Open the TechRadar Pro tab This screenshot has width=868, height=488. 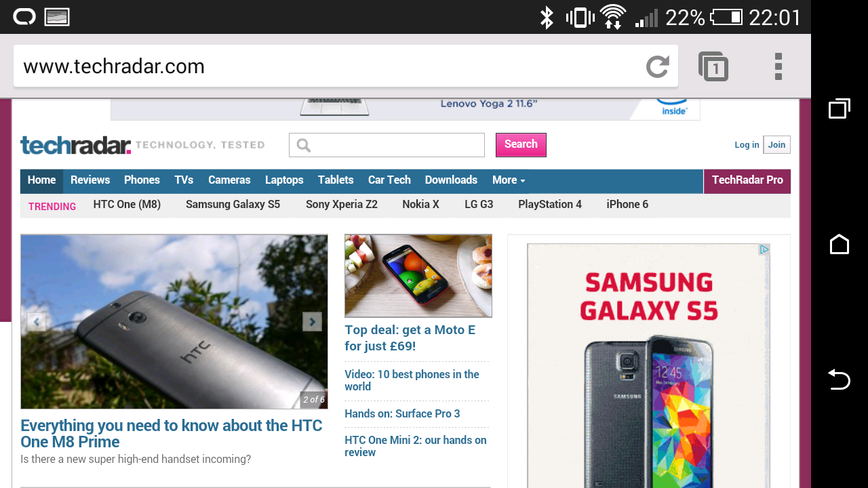click(x=747, y=180)
